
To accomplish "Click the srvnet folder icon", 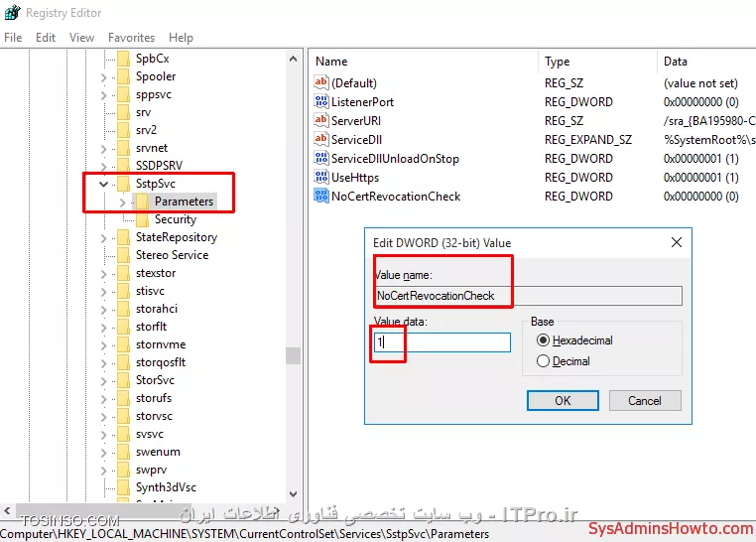I will (x=124, y=148).
